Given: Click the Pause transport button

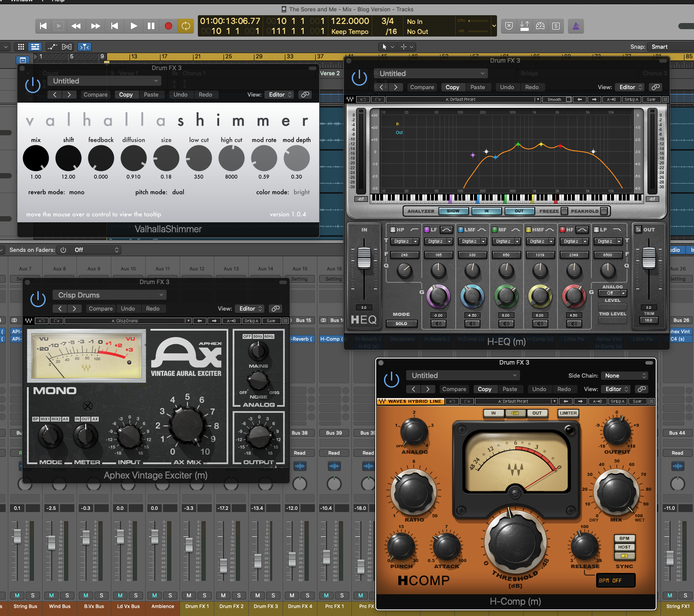Looking at the screenshot, I should [x=151, y=26].
